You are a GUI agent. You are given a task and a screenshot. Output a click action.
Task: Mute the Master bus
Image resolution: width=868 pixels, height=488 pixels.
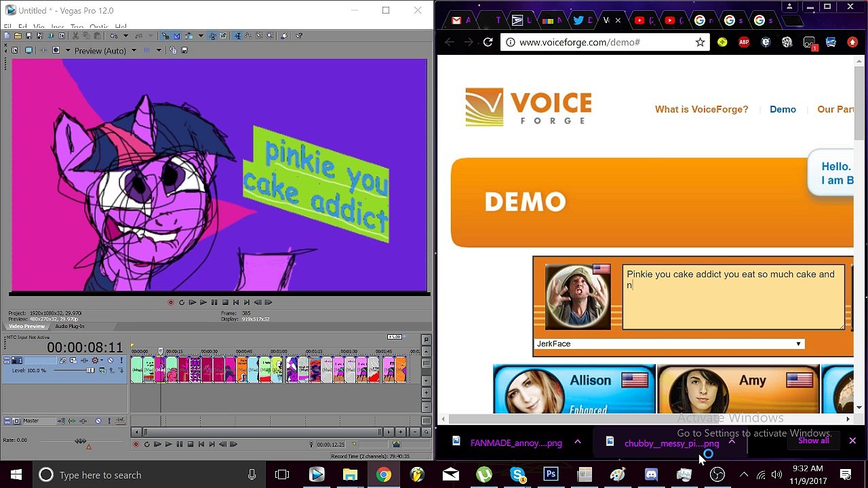pyautogui.click(x=98, y=421)
